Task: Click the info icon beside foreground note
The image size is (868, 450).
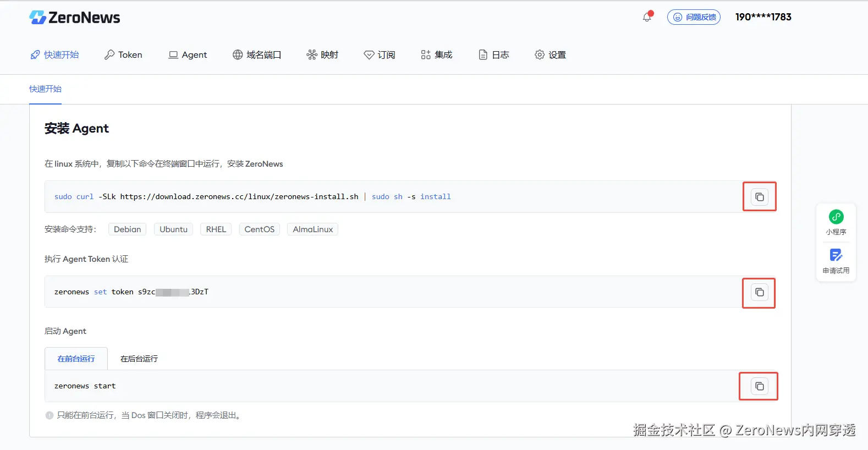Action: point(50,415)
